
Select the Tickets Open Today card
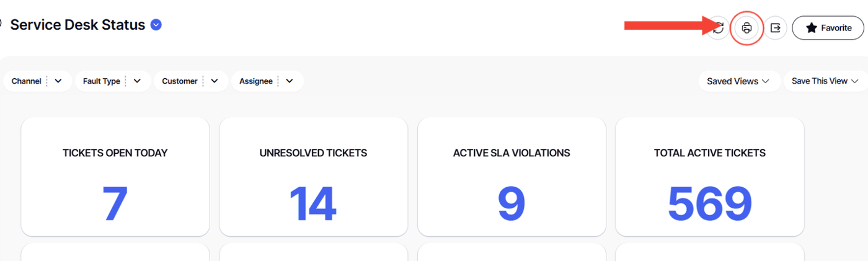tap(115, 177)
